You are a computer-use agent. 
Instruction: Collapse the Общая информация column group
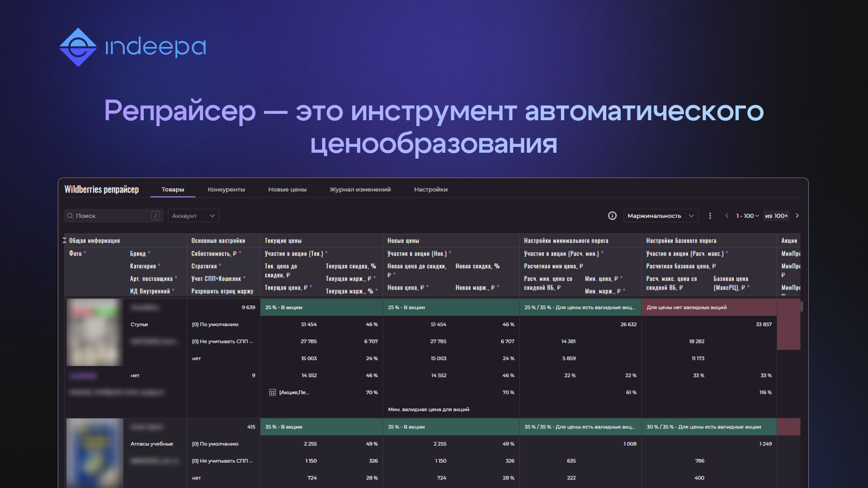64,240
